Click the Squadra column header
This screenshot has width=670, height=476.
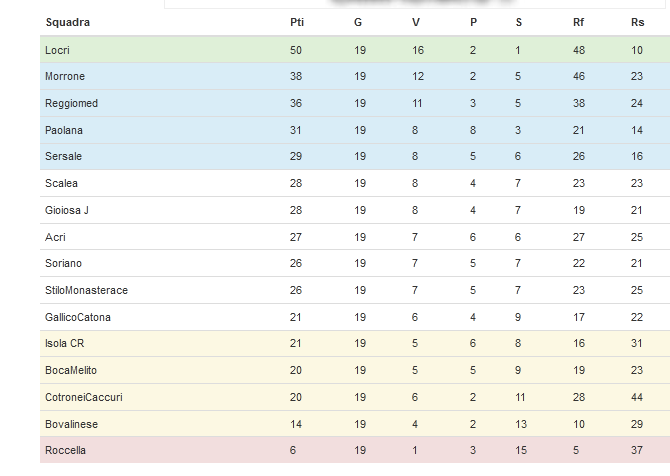tap(68, 22)
